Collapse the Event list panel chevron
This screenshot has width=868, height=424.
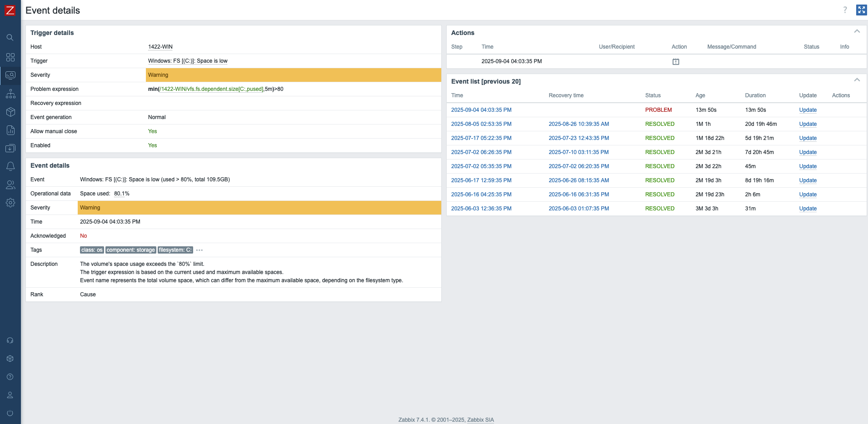[857, 80]
